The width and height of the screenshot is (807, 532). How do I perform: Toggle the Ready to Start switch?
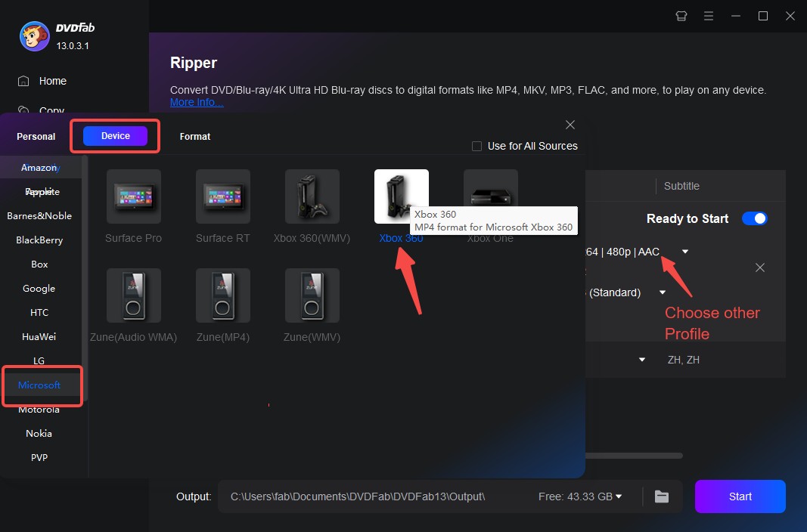754,218
